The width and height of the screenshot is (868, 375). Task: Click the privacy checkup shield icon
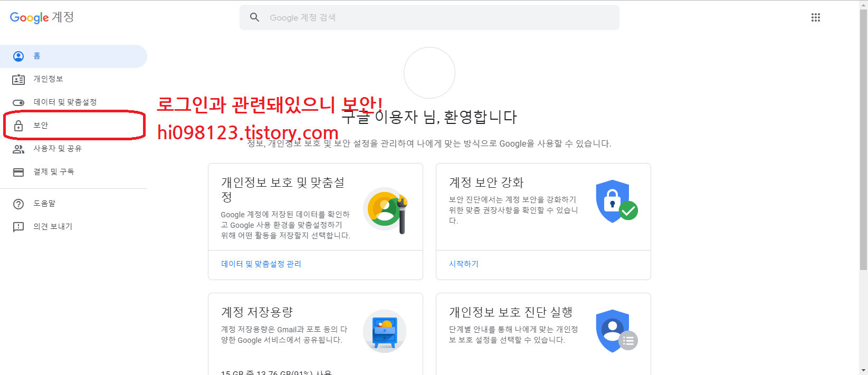616,331
